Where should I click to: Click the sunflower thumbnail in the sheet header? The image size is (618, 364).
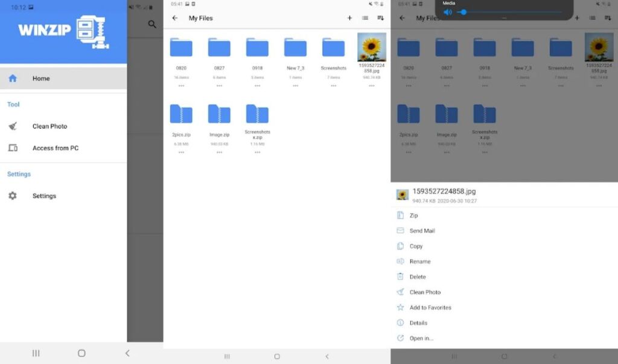403,195
